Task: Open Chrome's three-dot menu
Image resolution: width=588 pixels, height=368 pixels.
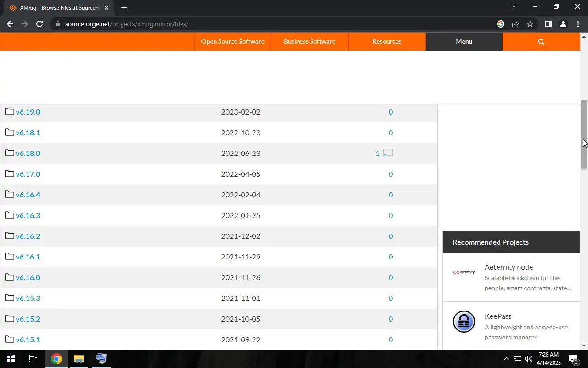Action: pos(578,24)
